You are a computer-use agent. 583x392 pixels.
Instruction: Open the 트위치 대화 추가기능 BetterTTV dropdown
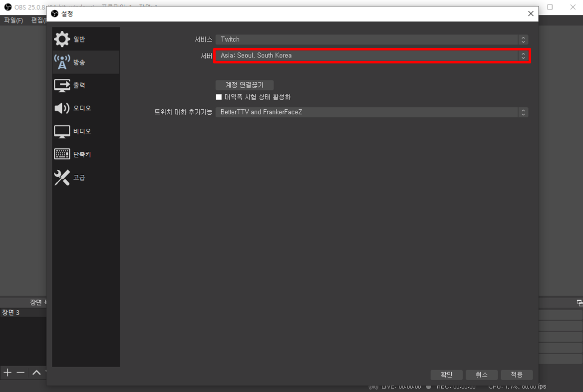click(372, 112)
